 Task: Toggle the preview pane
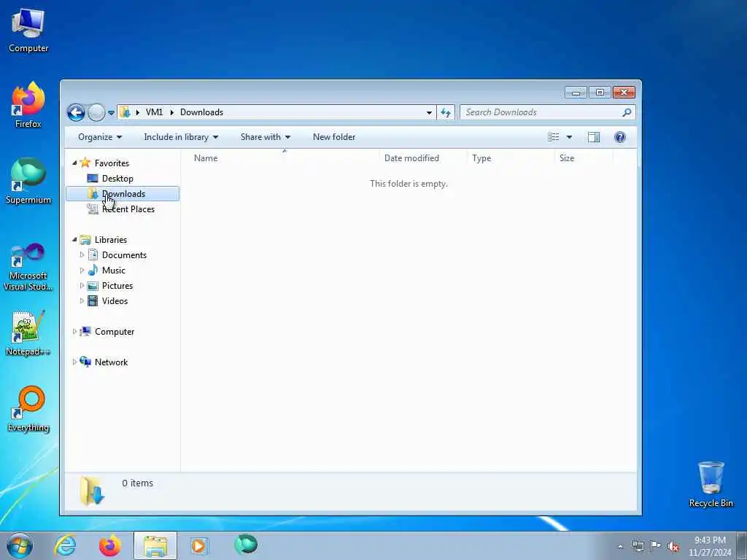click(594, 137)
